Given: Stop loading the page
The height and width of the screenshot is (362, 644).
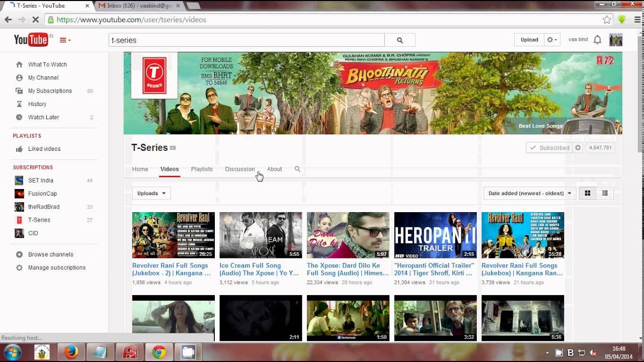Looking at the screenshot, I should click(36, 20).
